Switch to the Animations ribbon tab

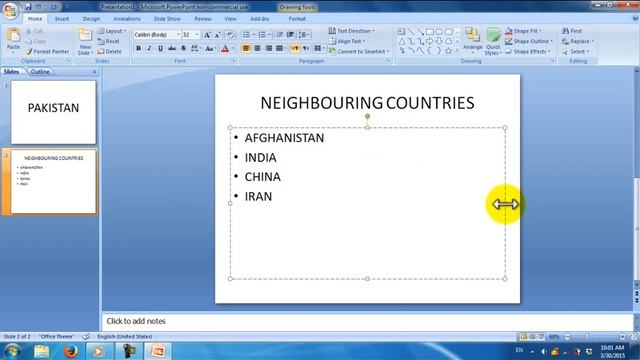[x=127, y=19]
